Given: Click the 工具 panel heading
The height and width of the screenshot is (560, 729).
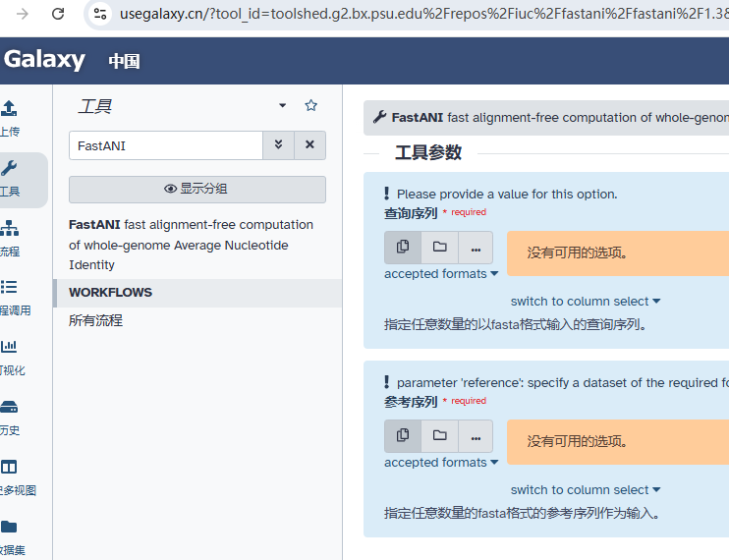Looking at the screenshot, I should (95, 106).
